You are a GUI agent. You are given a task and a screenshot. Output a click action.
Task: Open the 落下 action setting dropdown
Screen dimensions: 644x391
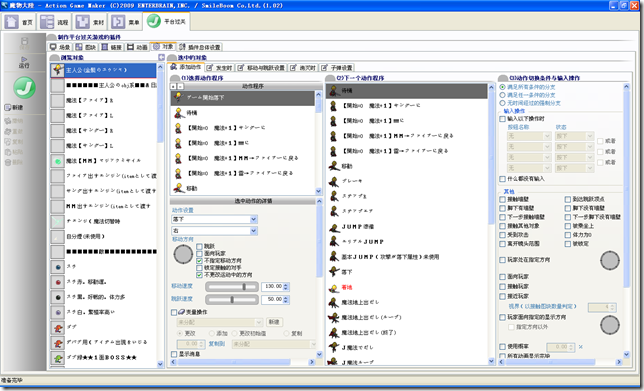(214, 219)
